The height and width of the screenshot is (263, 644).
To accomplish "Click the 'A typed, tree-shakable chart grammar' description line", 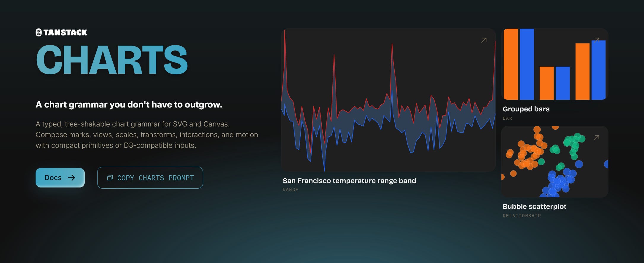I will pyautogui.click(x=133, y=124).
